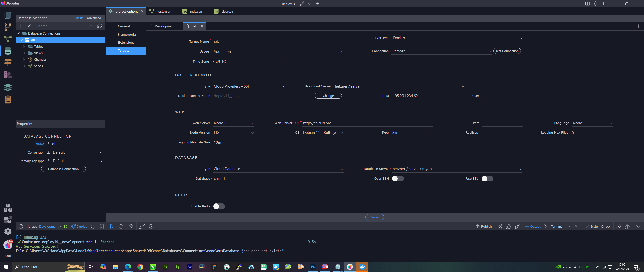Select the Extensions options section
The height and width of the screenshot is (272, 644).
126,42
